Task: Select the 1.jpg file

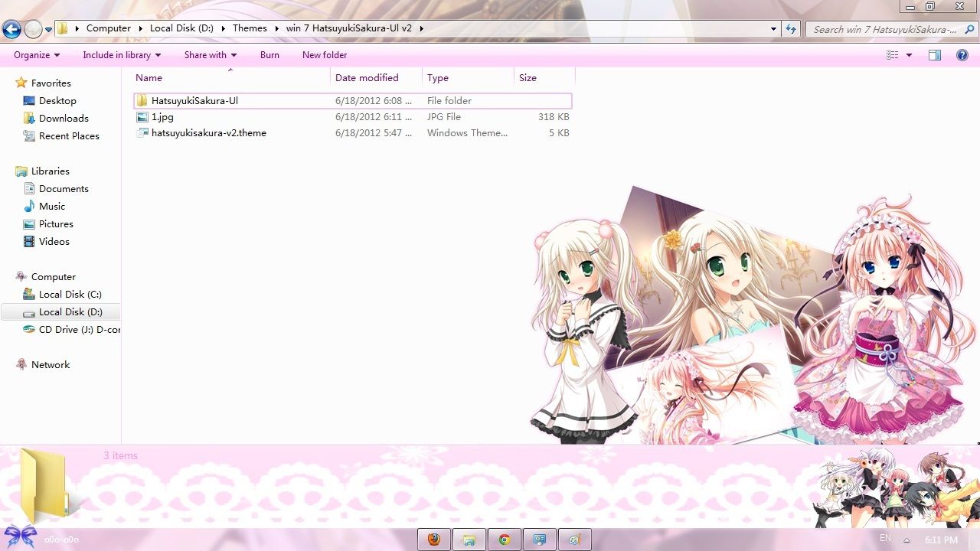Action: coord(162,117)
